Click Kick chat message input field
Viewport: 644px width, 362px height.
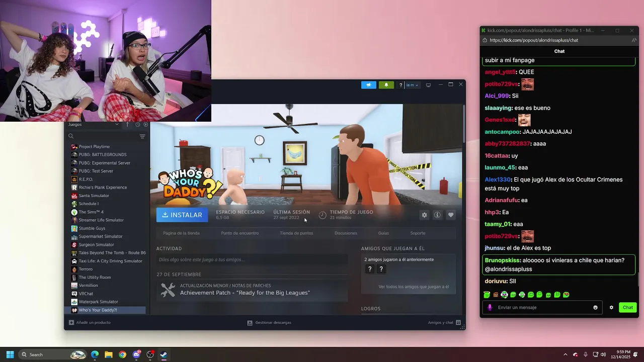541,307
